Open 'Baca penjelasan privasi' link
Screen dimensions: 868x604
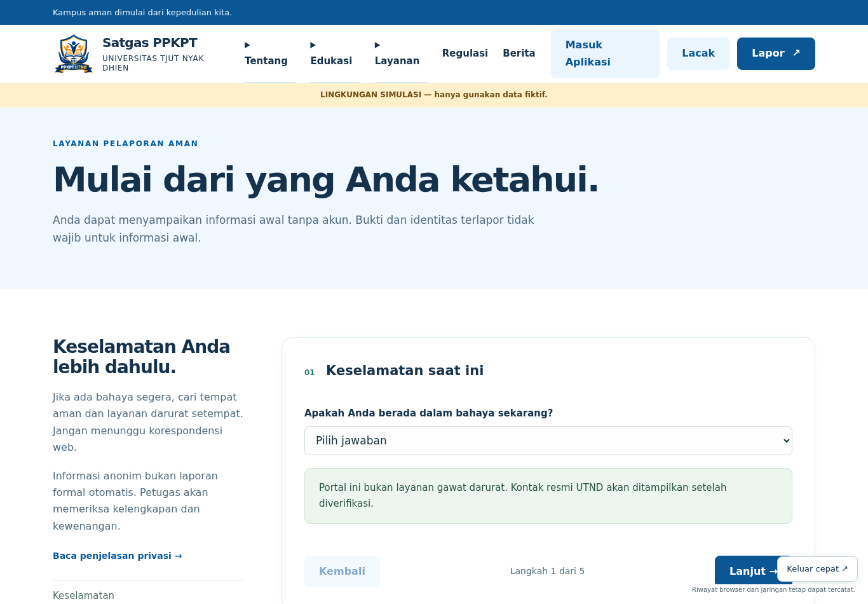(118, 556)
